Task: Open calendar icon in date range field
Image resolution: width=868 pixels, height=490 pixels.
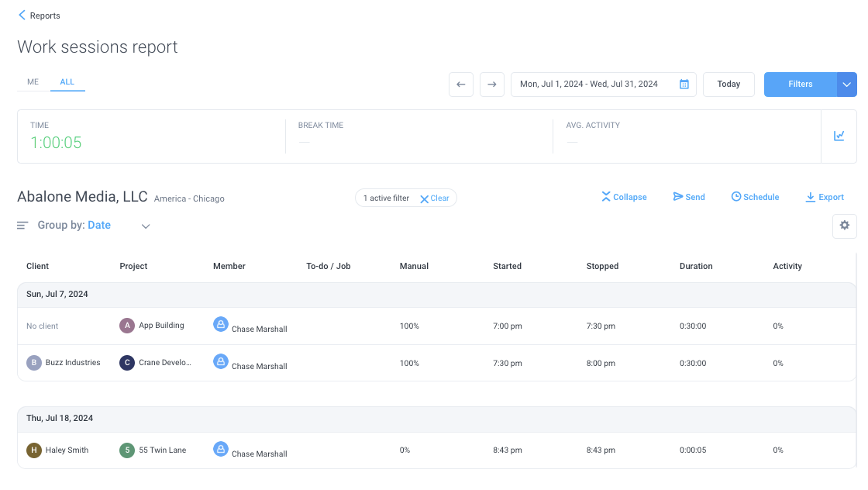Action: (684, 85)
